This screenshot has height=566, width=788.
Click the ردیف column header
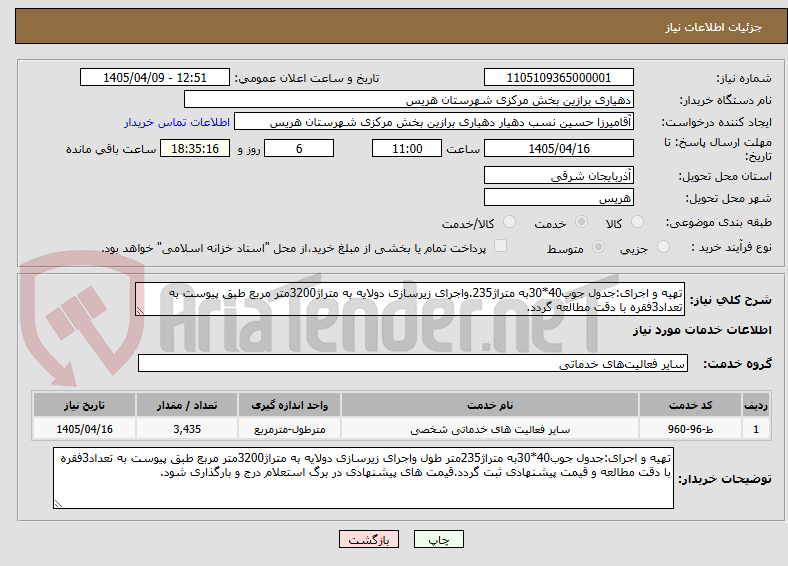[x=756, y=405]
